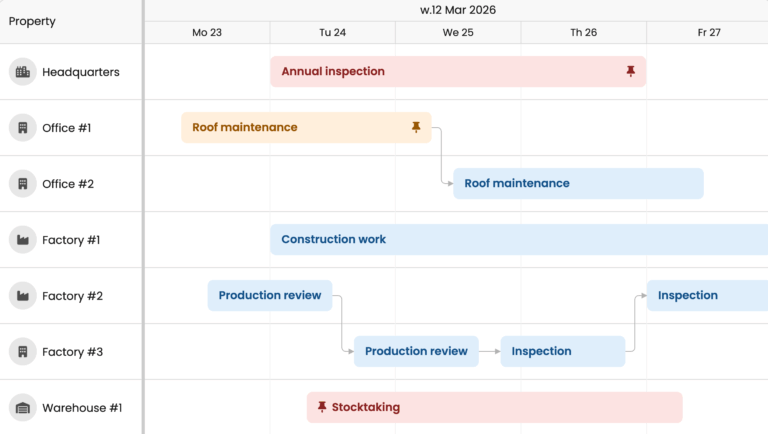Click the Office #2 building icon

pos(22,184)
